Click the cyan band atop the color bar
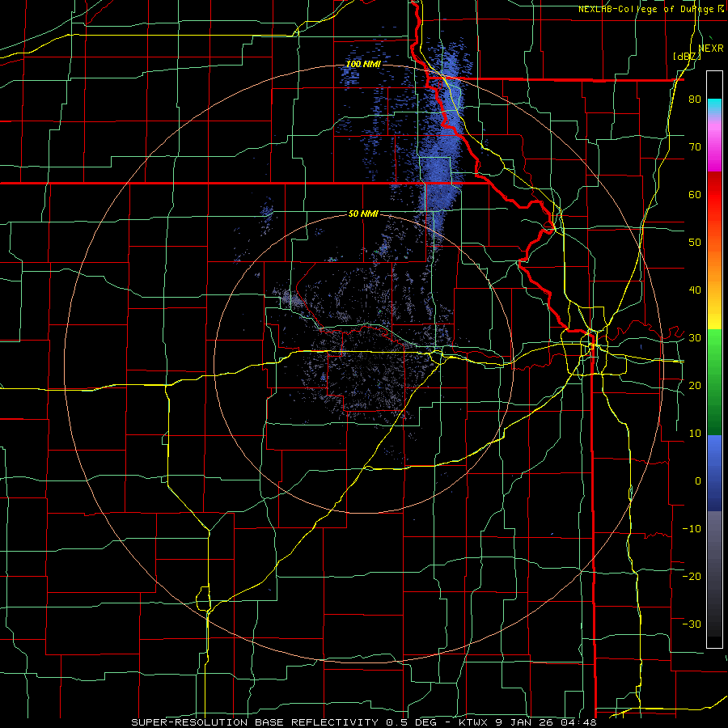 point(714,104)
